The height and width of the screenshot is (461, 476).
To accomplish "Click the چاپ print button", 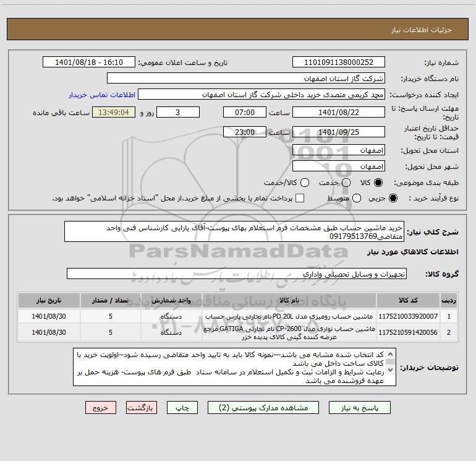I will click(x=182, y=408).
